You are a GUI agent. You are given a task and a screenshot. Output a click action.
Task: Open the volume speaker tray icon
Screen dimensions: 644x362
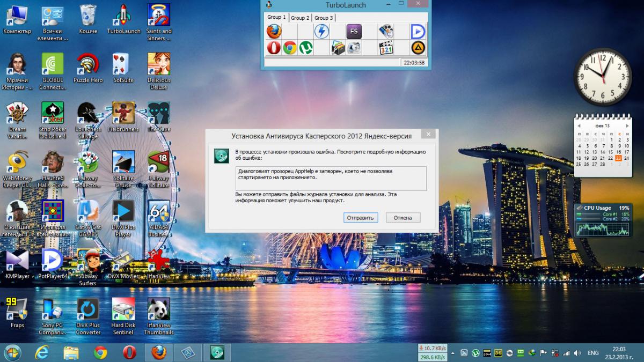[577, 353]
